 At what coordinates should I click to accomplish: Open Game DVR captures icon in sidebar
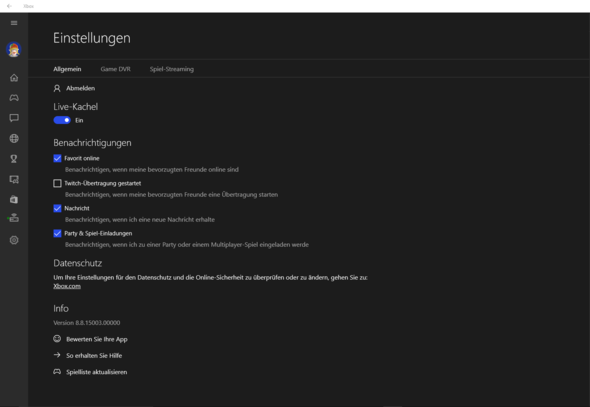[14, 179]
